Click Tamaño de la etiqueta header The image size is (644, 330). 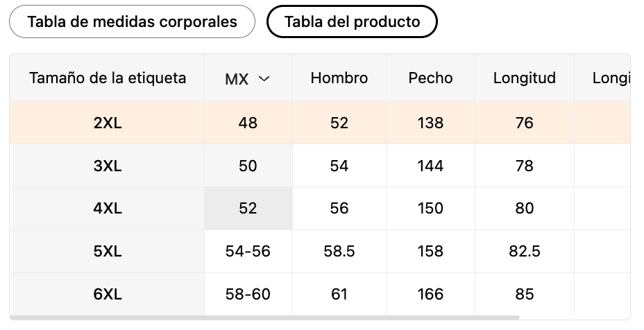(108, 78)
